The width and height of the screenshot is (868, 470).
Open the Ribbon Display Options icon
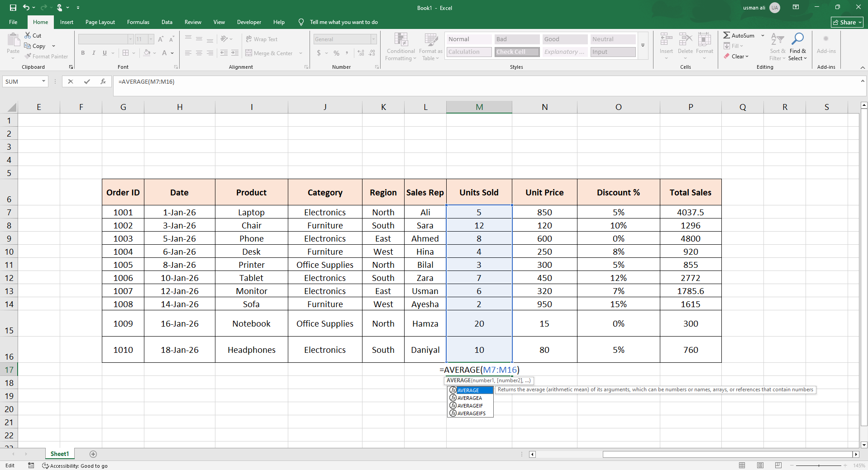click(796, 7)
